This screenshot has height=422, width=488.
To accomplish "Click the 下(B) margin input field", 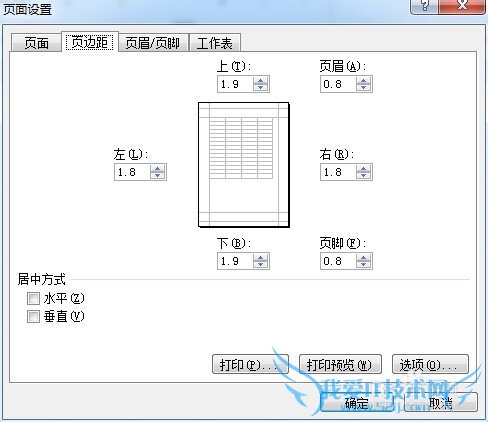I will click(x=235, y=261).
